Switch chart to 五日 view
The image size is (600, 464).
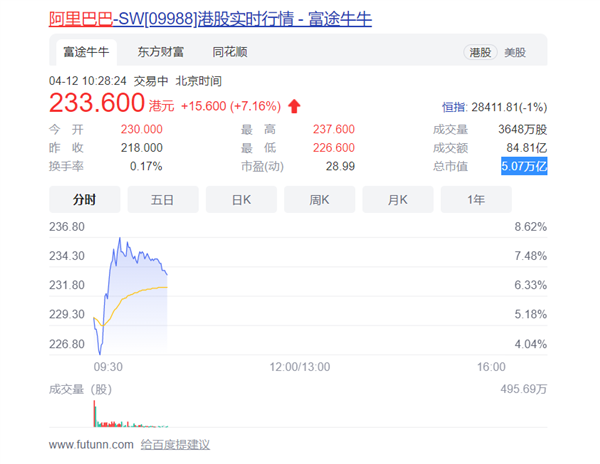pos(162,200)
